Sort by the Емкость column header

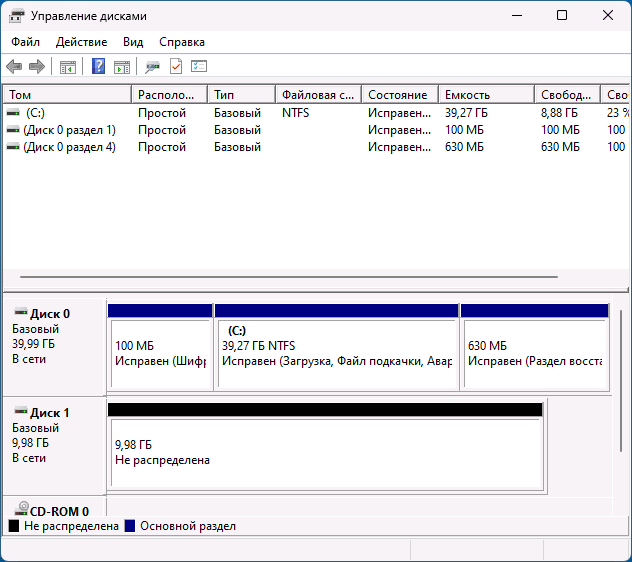[487, 95]
